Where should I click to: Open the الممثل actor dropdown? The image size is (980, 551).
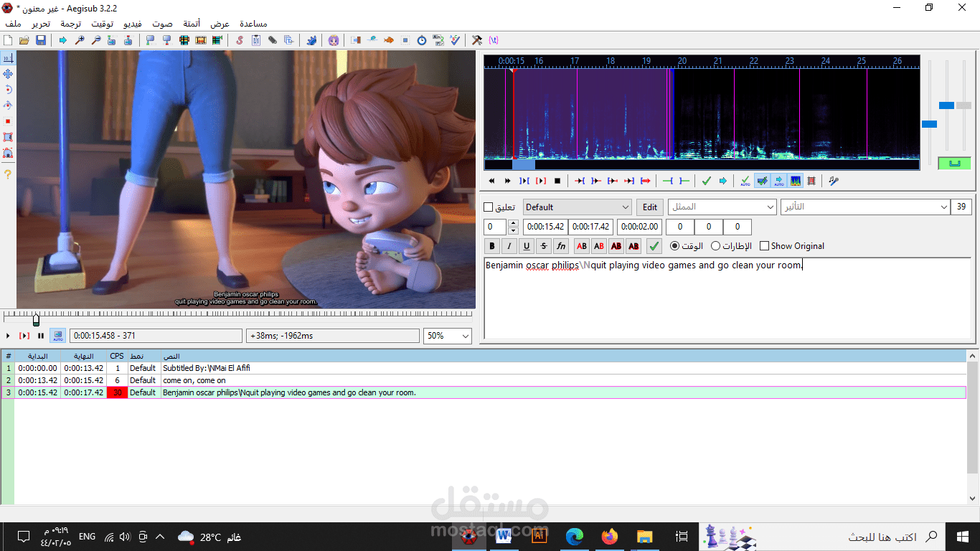722,207
